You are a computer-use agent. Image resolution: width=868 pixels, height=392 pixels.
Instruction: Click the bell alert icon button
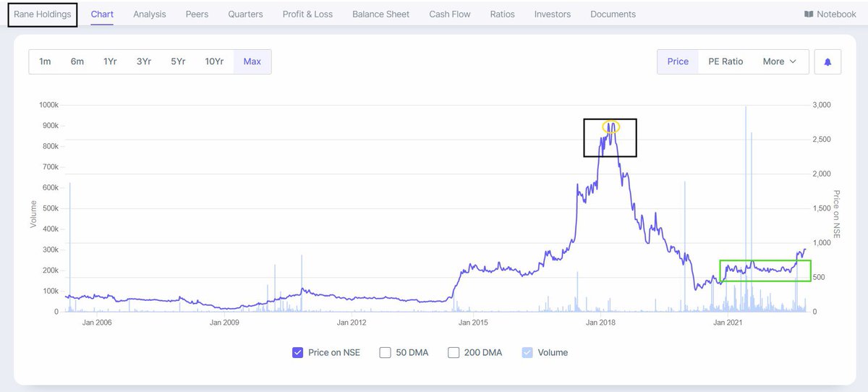pyautogui.click(x=827, y=61)
